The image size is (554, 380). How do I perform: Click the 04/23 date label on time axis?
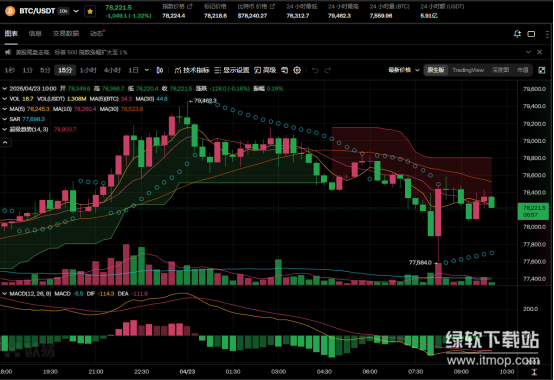coord(187,372)
